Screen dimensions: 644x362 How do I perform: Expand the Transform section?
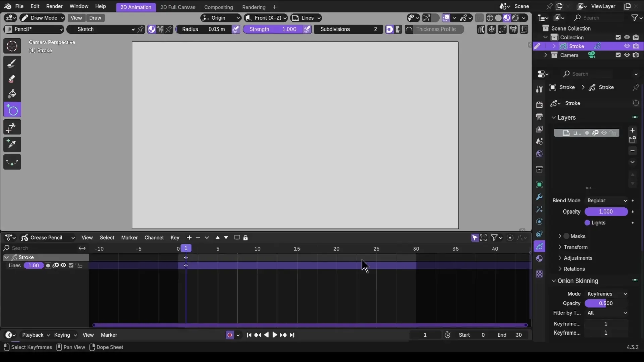click(x=576, y=247)
